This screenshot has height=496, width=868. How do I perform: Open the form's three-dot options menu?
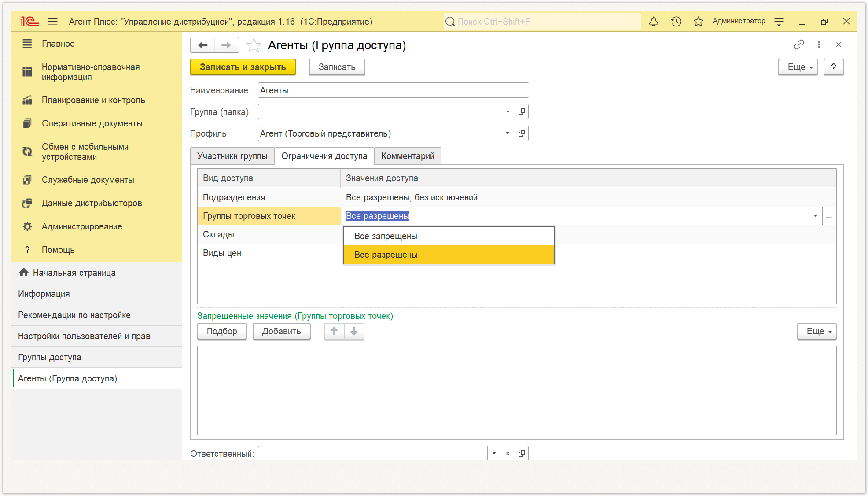[819, 44]
